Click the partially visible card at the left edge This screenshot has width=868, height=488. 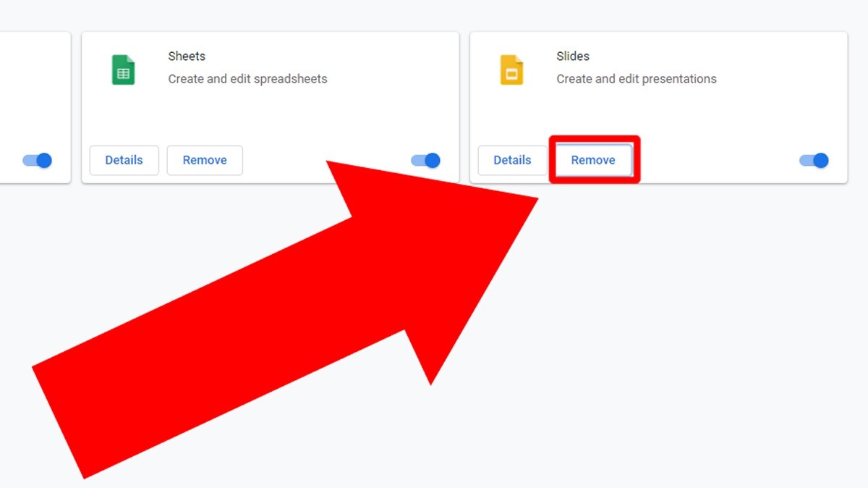[35, 107]
